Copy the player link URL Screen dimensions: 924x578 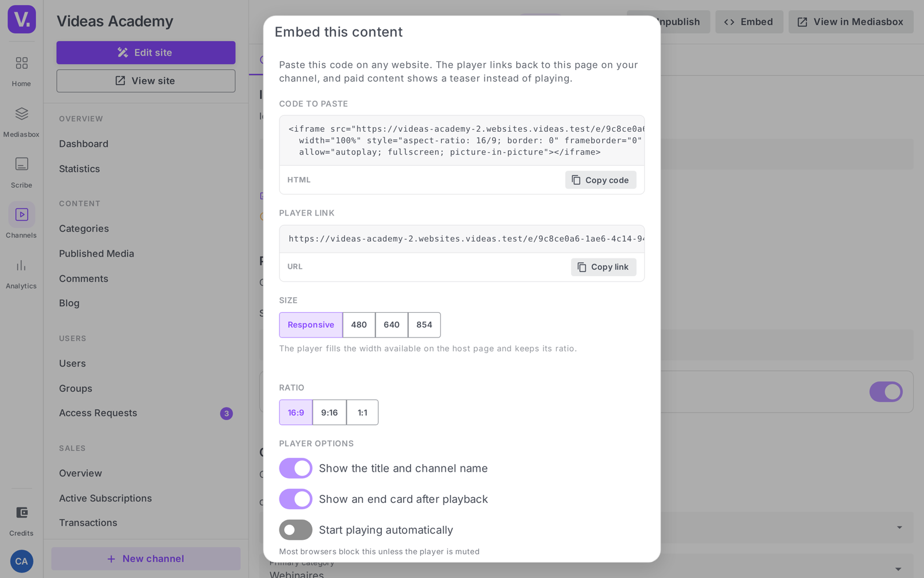point(603,267)
